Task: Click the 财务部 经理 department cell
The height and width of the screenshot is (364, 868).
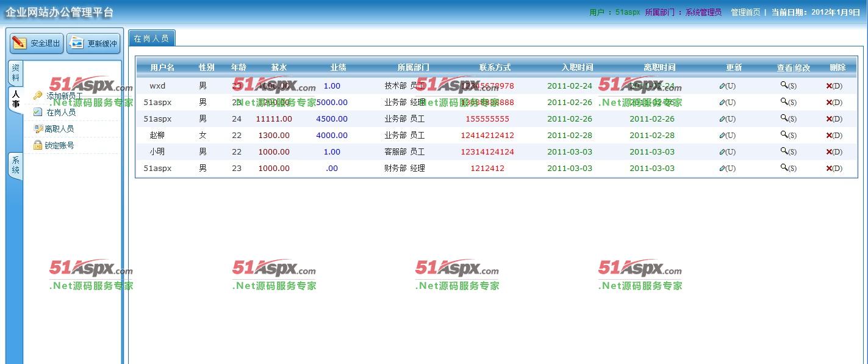Action: [404, 169]
